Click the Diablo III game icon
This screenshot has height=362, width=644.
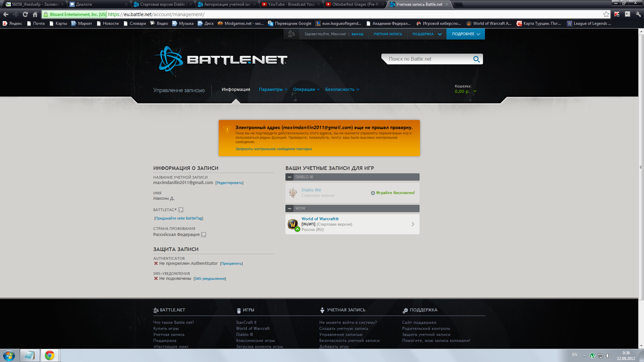coord(293,193)
